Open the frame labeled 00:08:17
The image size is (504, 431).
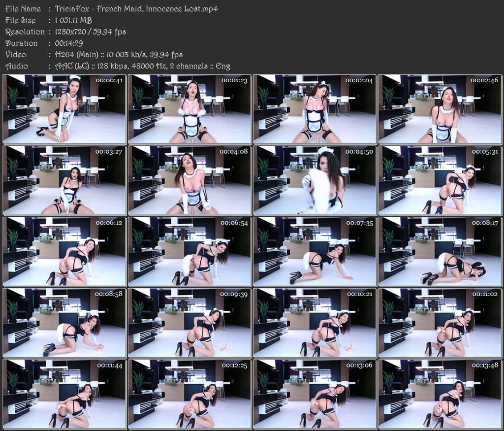[x=440, y=251]
